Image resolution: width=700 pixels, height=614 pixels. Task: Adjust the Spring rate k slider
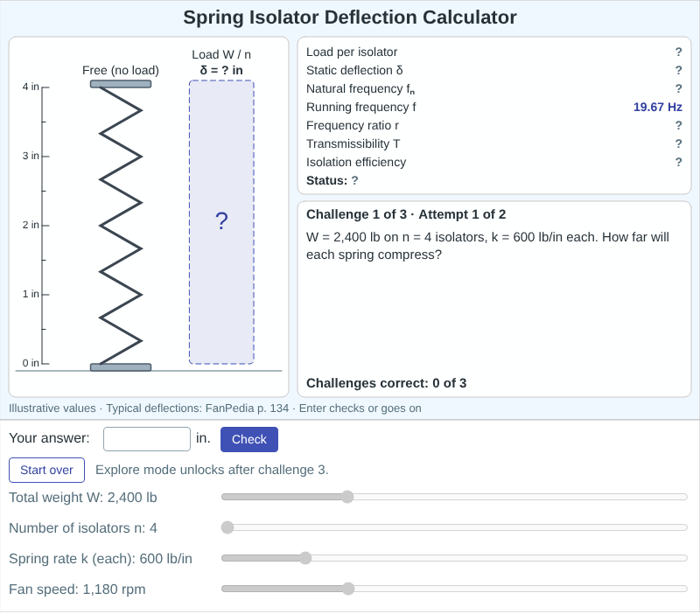454,558
